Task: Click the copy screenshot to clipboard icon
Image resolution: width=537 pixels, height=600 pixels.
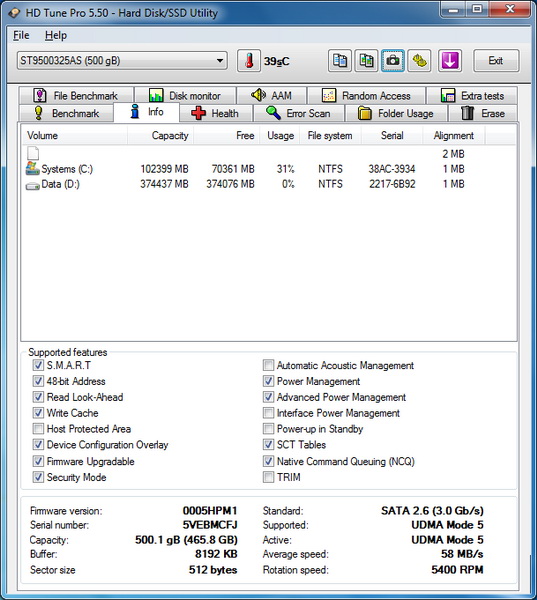Action: pos(366,60)
